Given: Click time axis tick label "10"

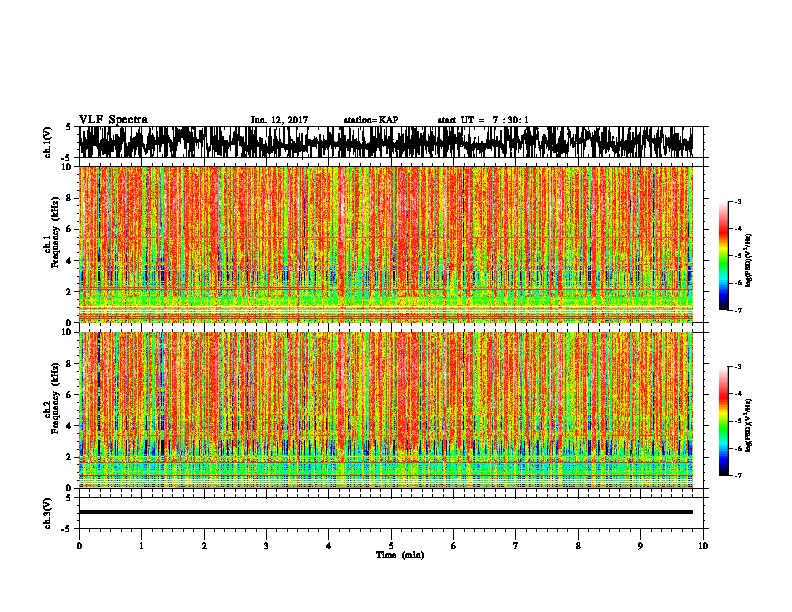Looking at the screenshot, I should [703, 546].
